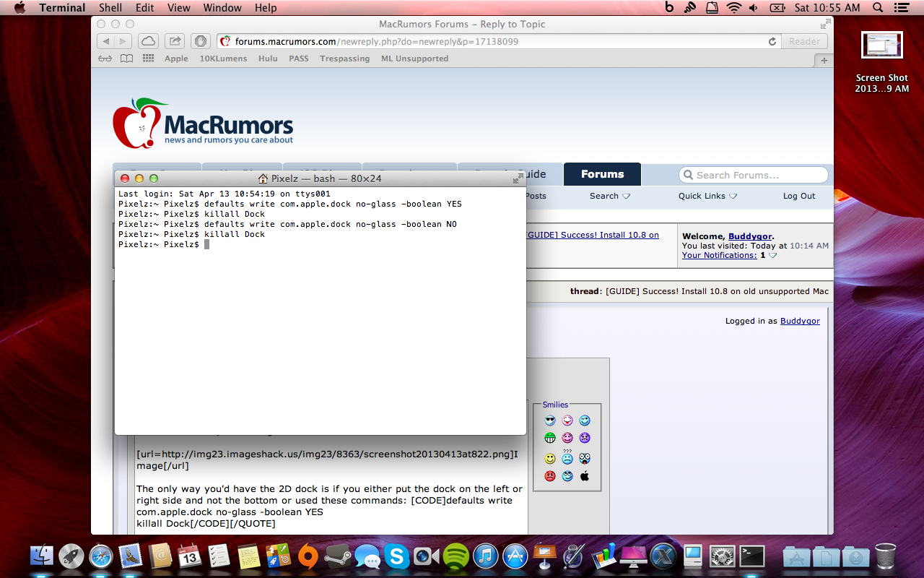Click the Safari compass icon in Dock
Screen dimensions: 924x578
click(x=101, y=556)
